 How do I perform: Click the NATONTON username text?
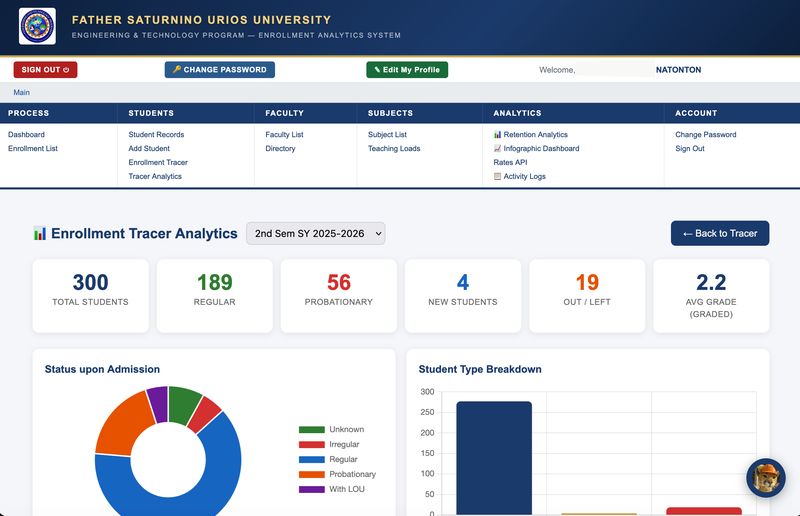pyautogui.click(x=678, y=70)
